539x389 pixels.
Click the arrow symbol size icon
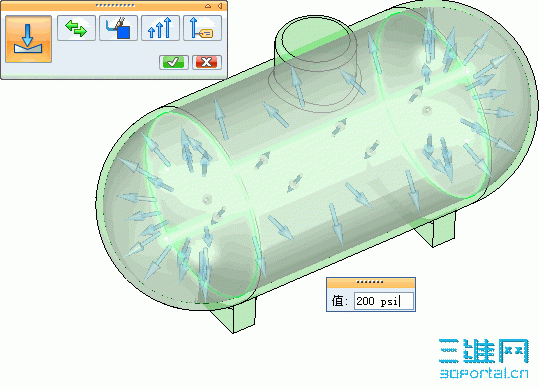click(x=160, y=28)
